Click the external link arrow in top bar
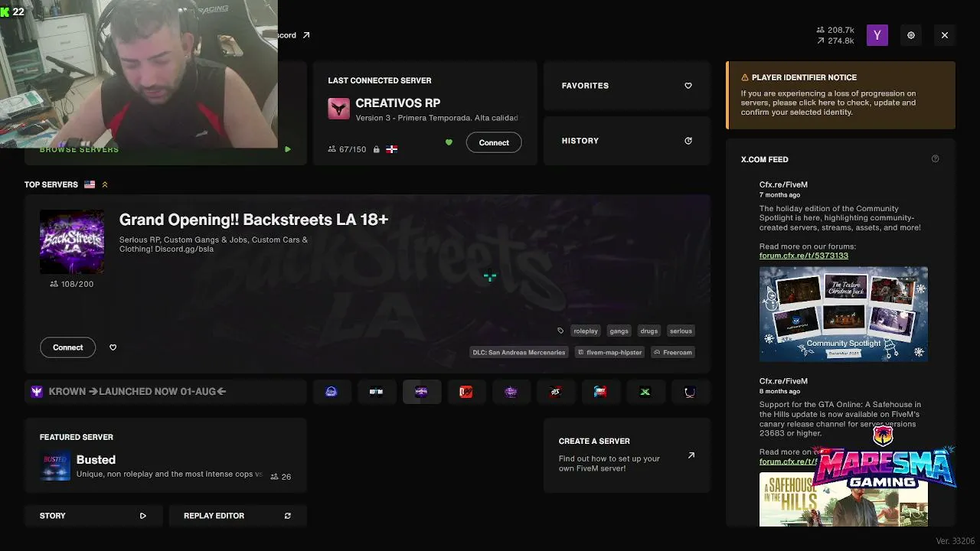The height and width of the screenshot is (551, 980). pyautogui.click(x=306, y=35)
